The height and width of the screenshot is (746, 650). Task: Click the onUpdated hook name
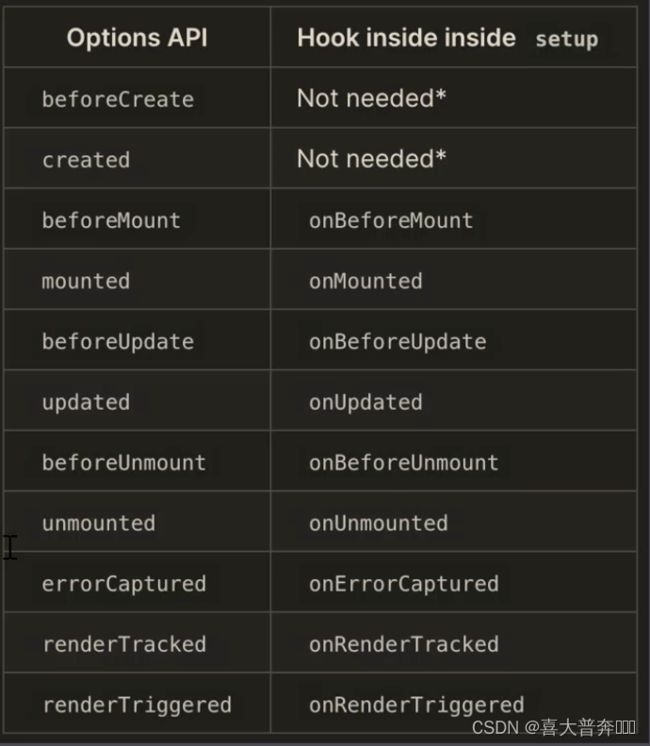pos(365,402)
